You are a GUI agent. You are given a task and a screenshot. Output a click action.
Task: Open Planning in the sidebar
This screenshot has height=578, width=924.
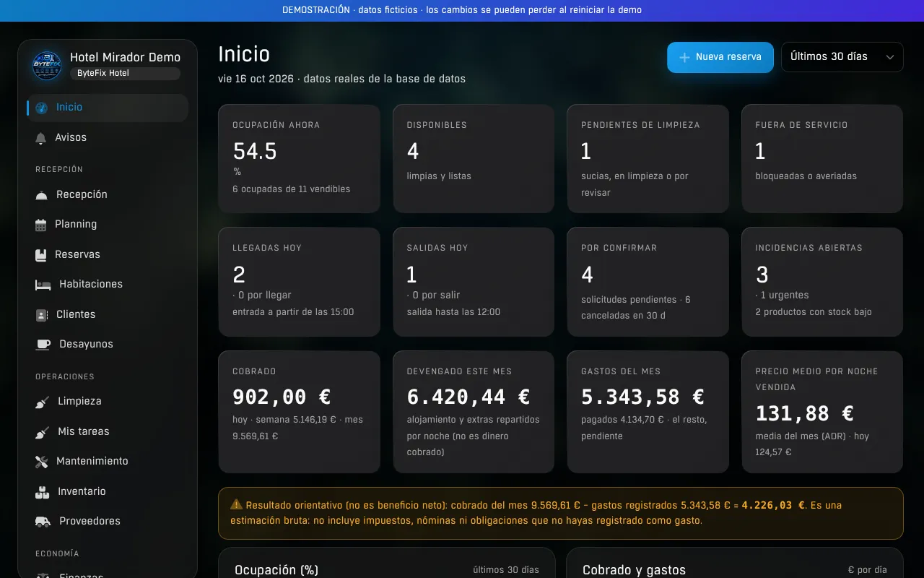(108, 224)
